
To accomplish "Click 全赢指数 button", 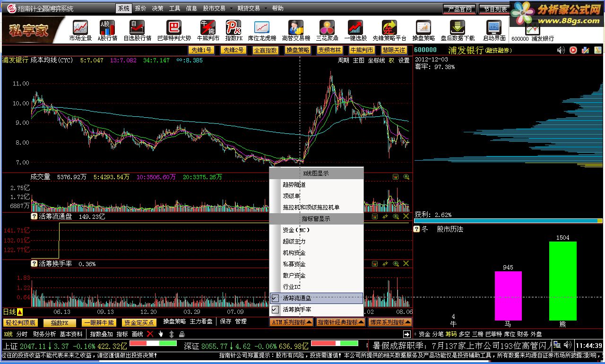I will point(266,50).
